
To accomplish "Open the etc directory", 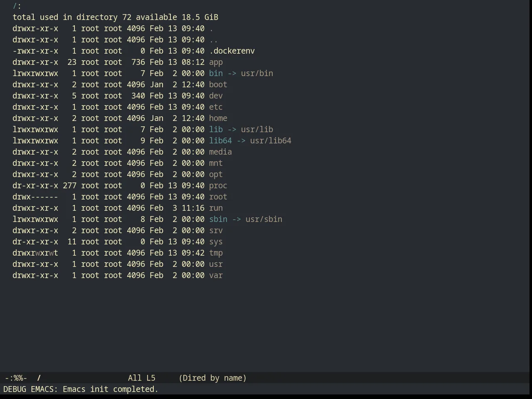I will pos(216,107).
